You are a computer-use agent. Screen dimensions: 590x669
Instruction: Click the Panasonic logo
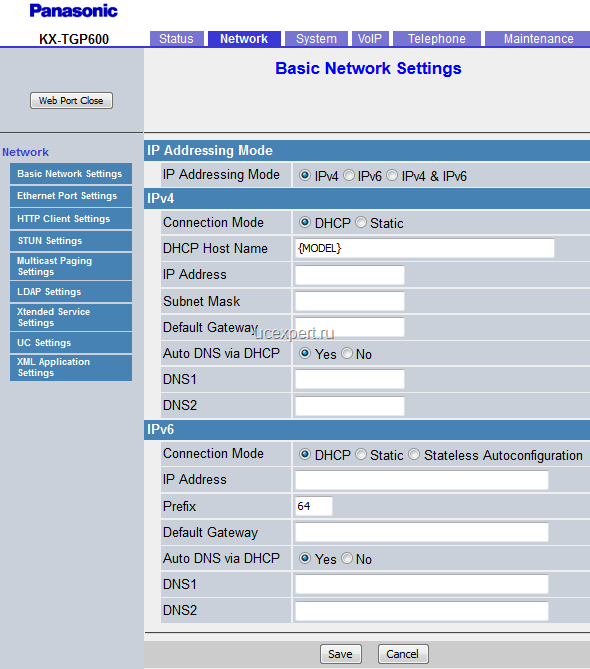(x=73, y=11)
